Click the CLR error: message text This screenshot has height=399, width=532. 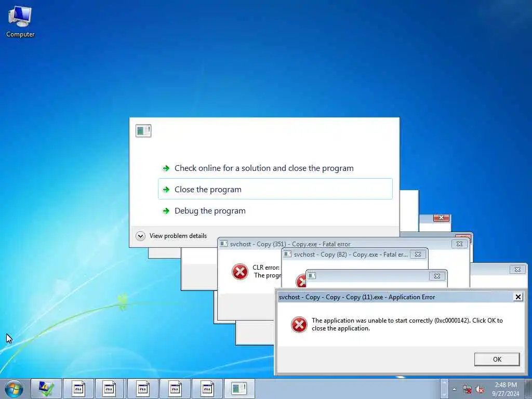pos(266,268)
